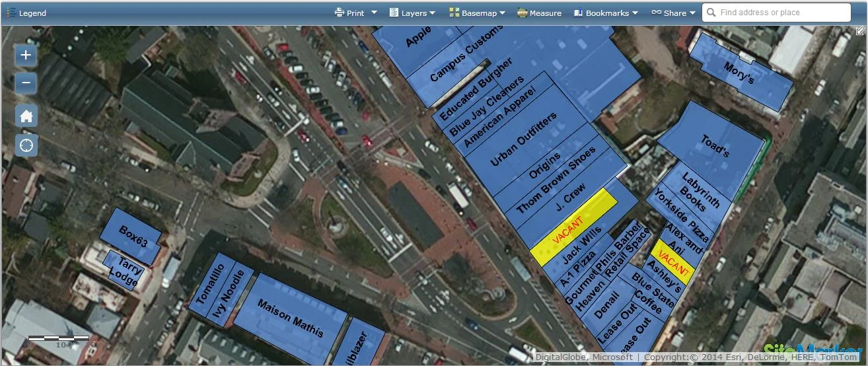Expand the Print dropdown arrow
The height and width of the screenshot is (366, 868).
pos(374,13)
